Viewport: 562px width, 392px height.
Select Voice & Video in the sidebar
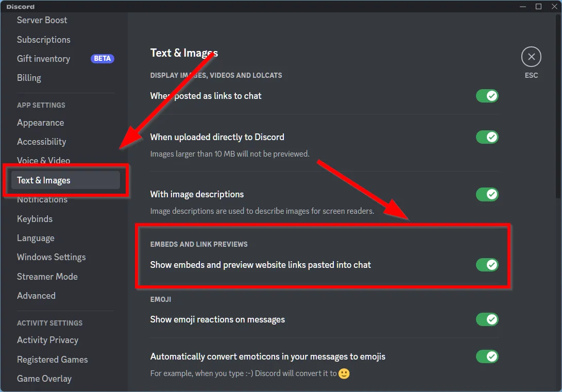click(43, 161)
